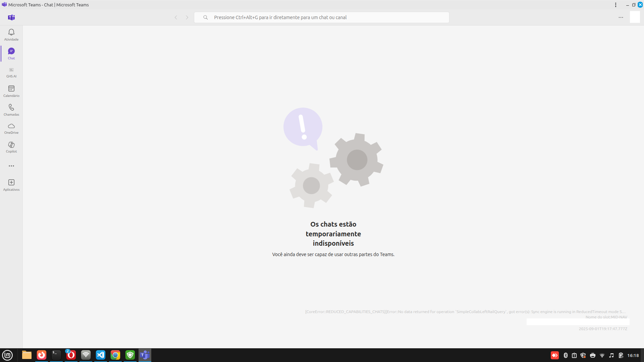The image size is (644, 362).
Task: Expand more apps ellipsis in sidebar
Action: pos(11,166)
